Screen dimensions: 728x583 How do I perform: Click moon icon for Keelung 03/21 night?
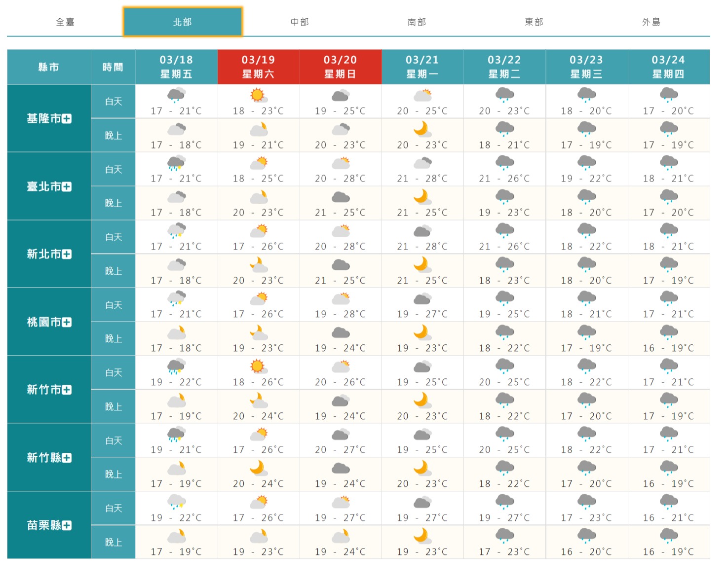421,129
